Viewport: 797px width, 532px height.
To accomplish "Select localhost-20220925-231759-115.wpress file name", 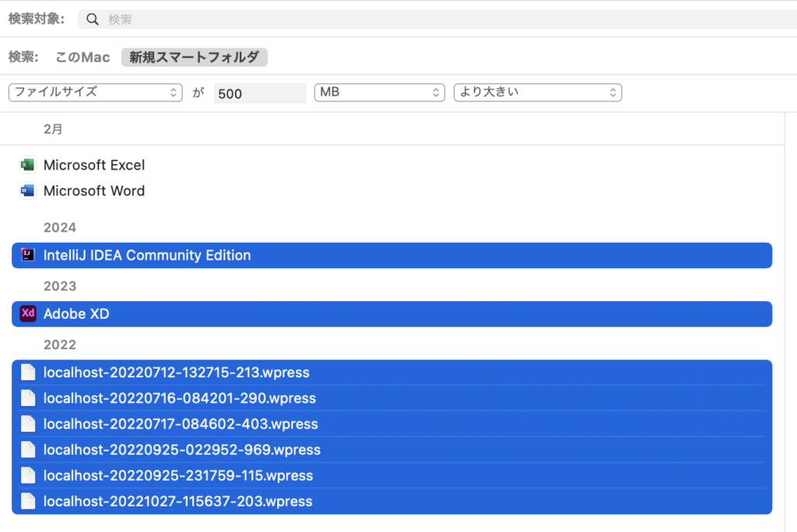I will tap(178, 475).
